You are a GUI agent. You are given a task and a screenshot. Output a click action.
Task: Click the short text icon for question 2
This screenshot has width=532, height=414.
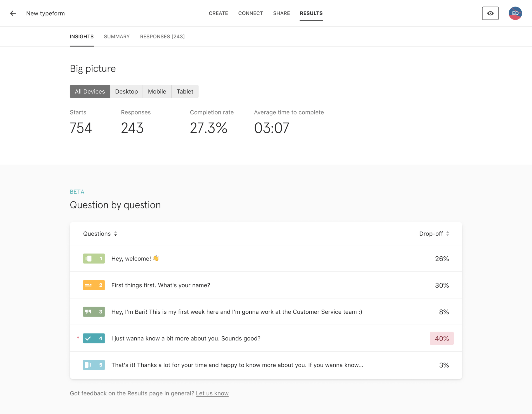tap(94, 285)
